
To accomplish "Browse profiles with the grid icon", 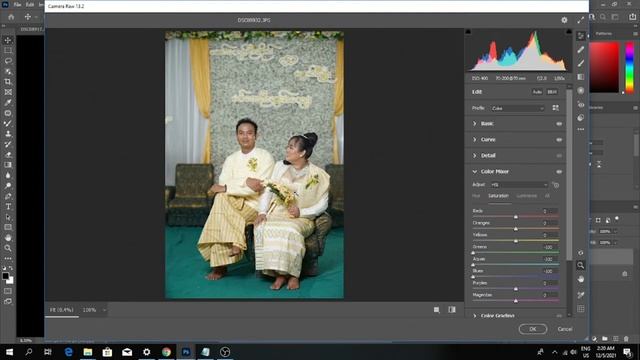I will pyautogui.click(x=556, y=108).
